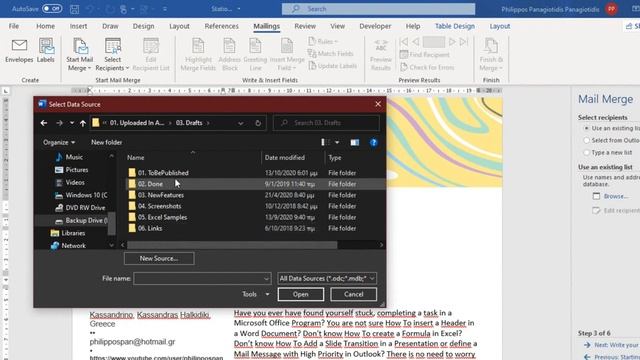The image size is (640, 360).
Task: Toggle the AutoSave switch
Action: [52, 9]
